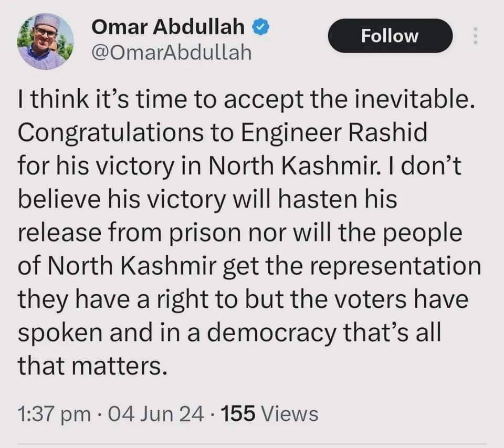Open the 155 Views count
The image size is (504, 448).
tap(270, 414)
